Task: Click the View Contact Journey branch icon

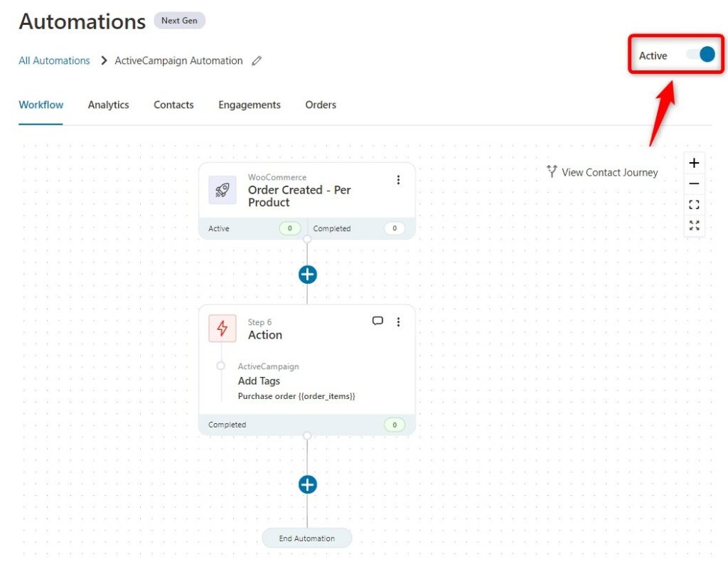Action: coord(552,171)
